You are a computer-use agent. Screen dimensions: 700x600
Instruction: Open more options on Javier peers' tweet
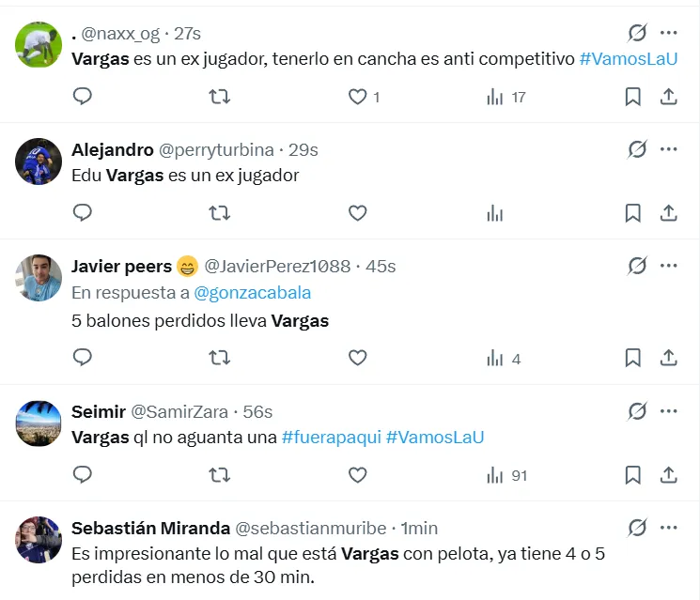point(668,266)
